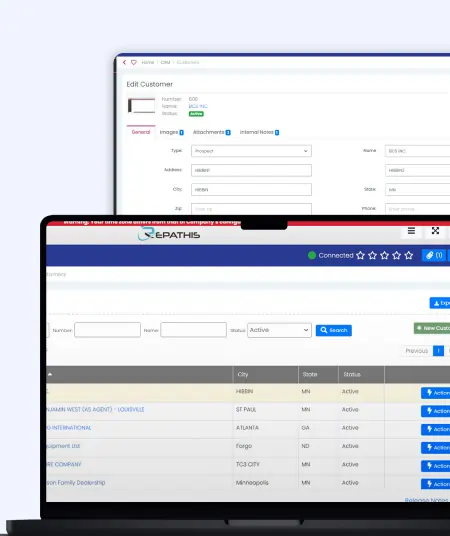Toggle the sort arrow in table header

(x=50, y=374)
